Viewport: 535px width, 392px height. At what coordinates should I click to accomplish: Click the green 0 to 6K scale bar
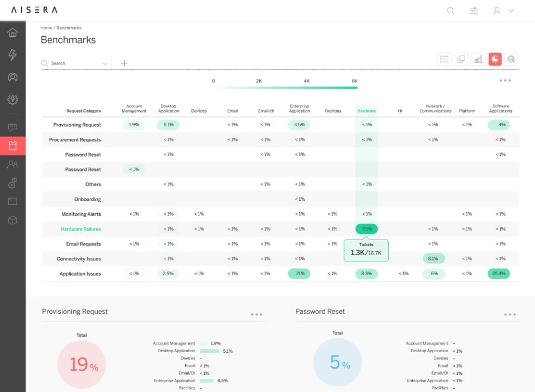286,88
